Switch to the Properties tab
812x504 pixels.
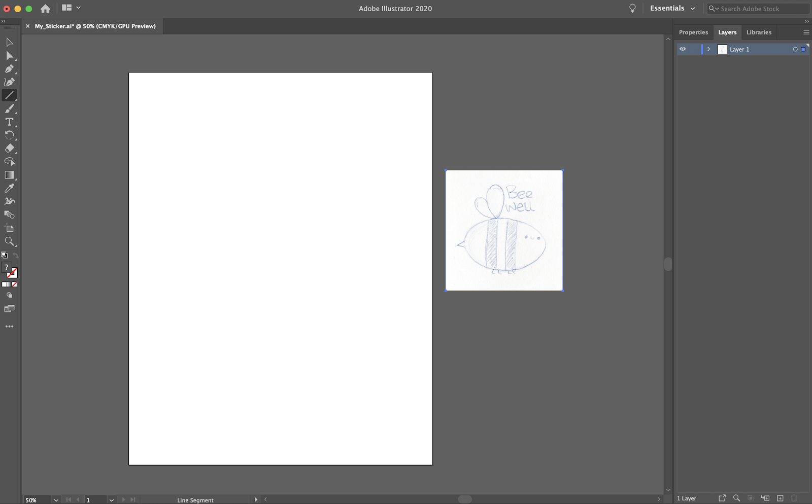tap(693, 32)
